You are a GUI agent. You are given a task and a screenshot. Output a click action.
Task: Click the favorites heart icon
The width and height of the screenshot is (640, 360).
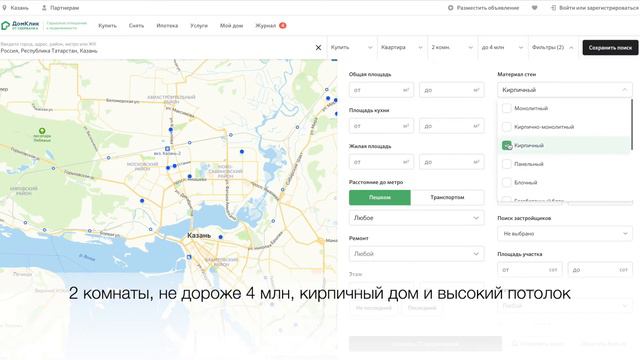[x=534, y=8]
